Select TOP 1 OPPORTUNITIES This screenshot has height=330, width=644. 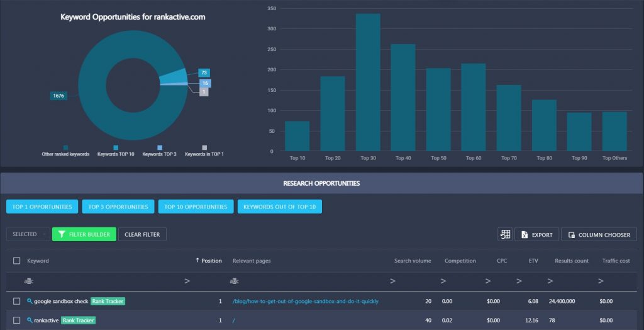coord(42,207)
